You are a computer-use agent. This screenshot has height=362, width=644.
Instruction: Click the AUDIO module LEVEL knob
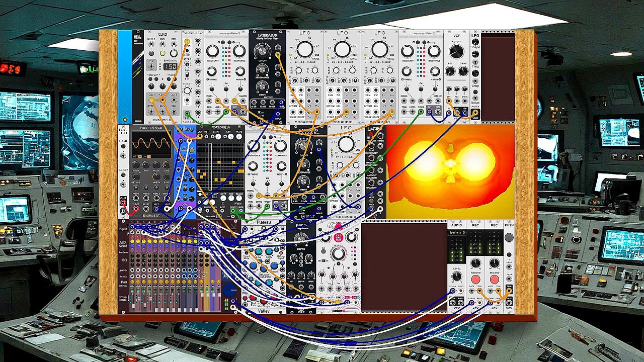[457, 276]
